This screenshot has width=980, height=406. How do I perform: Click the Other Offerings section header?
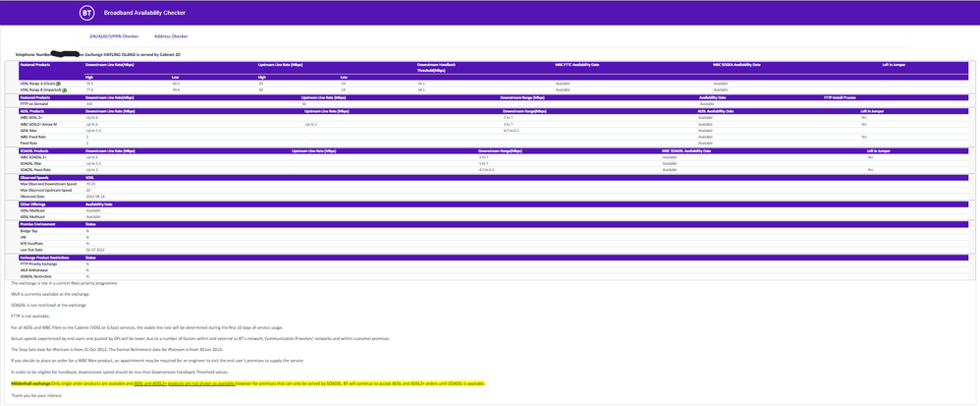click(x=31, y=203)
